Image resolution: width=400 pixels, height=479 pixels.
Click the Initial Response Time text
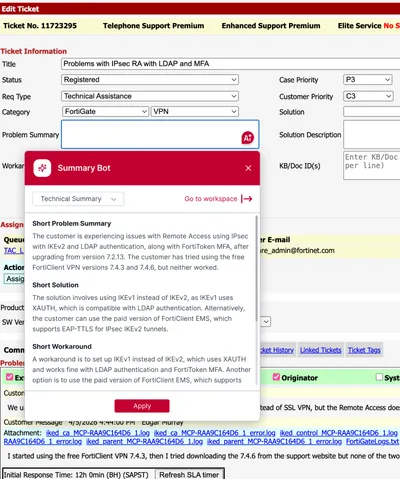(x=76, y=475)
